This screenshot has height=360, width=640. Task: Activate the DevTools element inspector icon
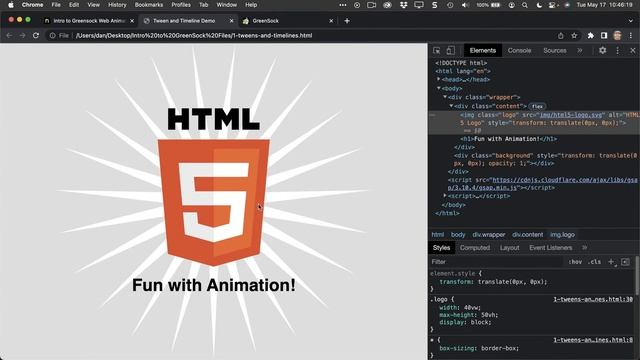[436, 51]
